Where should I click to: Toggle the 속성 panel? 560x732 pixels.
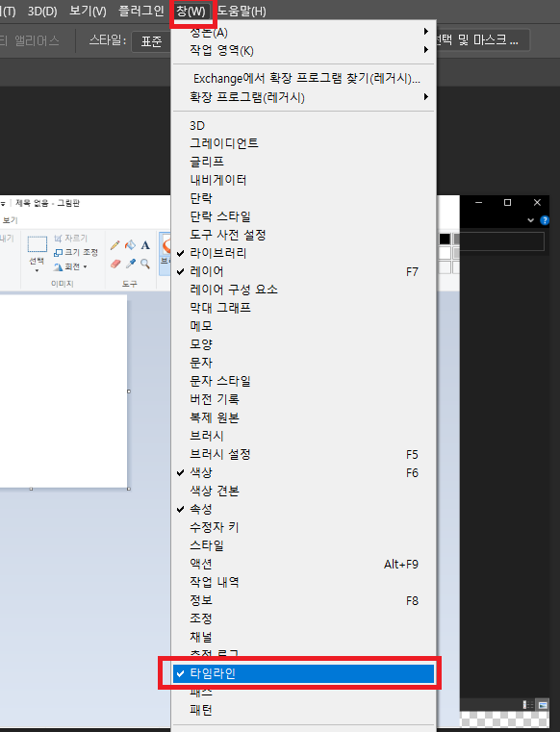(x=304, y=509)
